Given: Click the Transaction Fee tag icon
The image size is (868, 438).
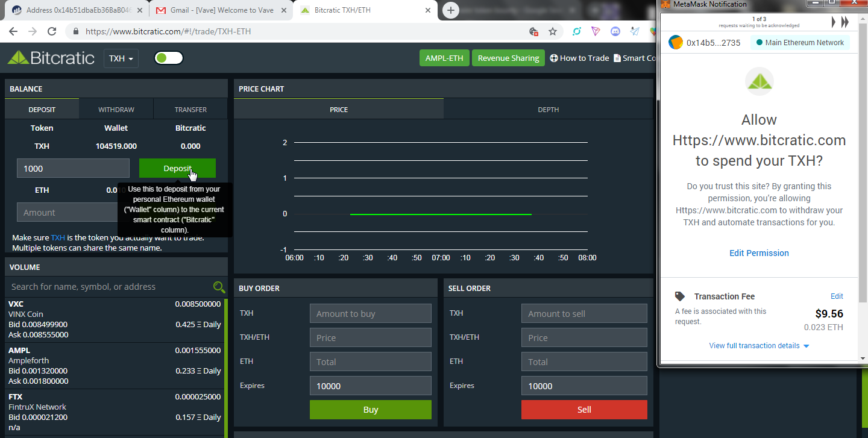Looking at the screenshot, I should pos(680,296).
